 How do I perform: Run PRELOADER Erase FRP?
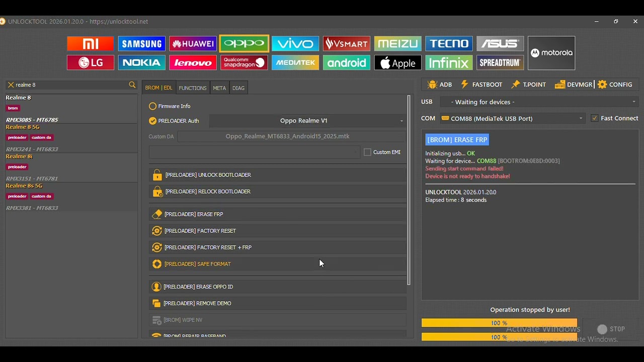(277, 214)
